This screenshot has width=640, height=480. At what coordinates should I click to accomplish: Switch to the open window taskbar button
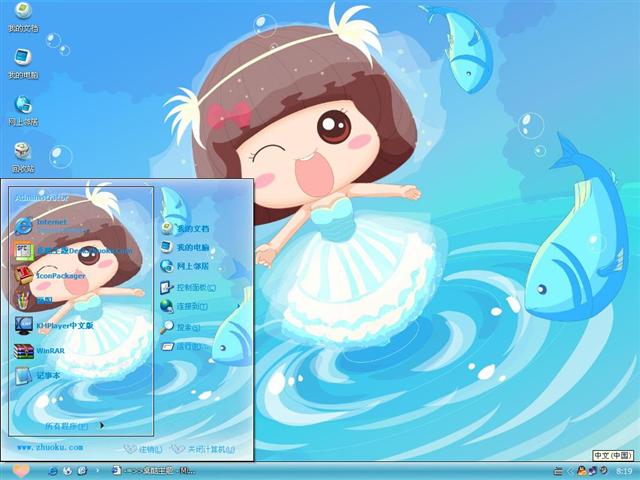pos(153,471)
